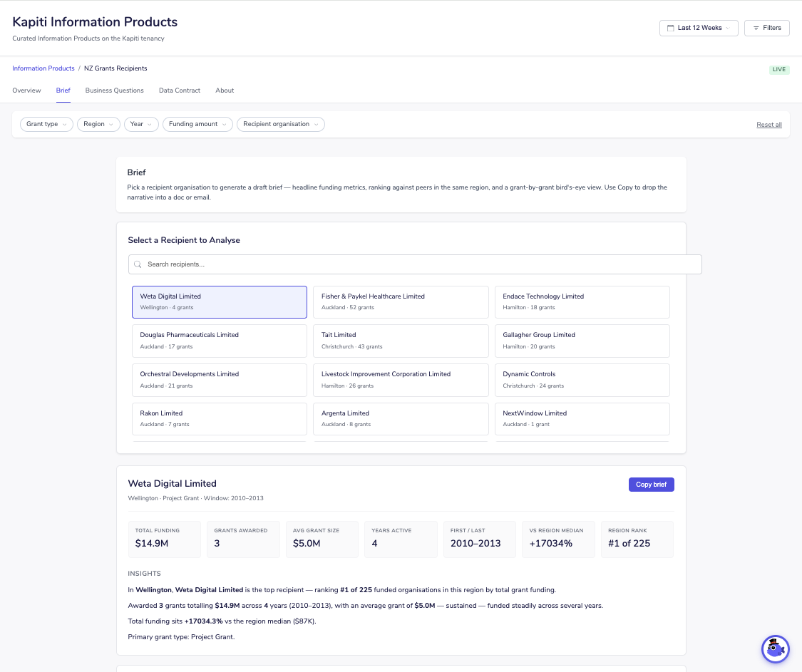The width and height of the screenshot is (802, 672).
Task: Pick the NextWindow Limited card
Action: coord(582,419)
